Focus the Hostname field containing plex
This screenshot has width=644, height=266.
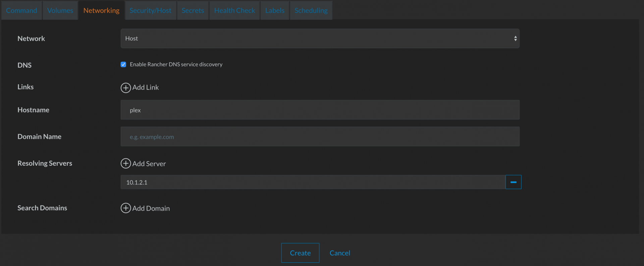(x=320, y=110)
